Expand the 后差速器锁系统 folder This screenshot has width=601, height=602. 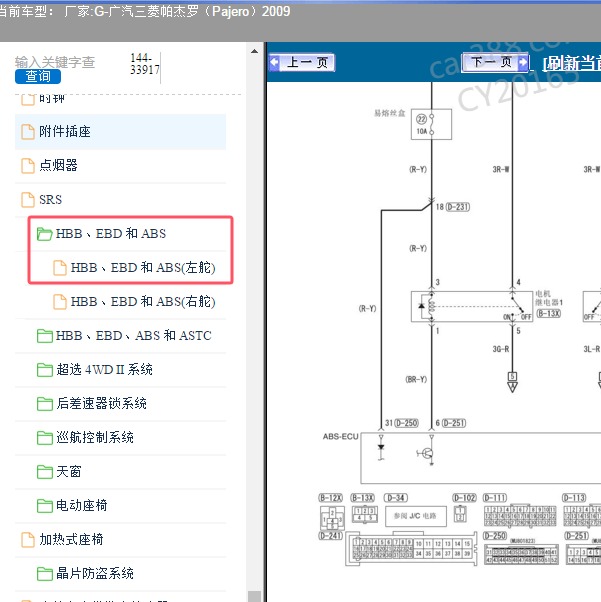(x=92, y=404)
